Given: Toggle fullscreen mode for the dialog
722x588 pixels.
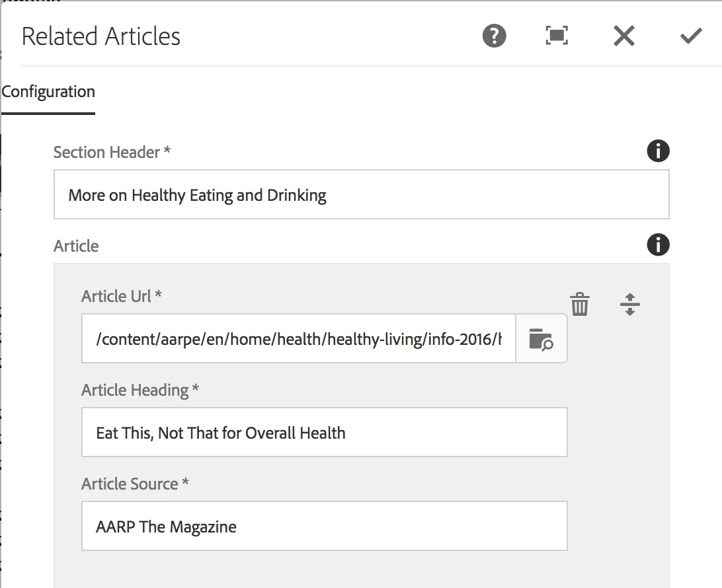Looking at the screenshot, I should [557, 36].
